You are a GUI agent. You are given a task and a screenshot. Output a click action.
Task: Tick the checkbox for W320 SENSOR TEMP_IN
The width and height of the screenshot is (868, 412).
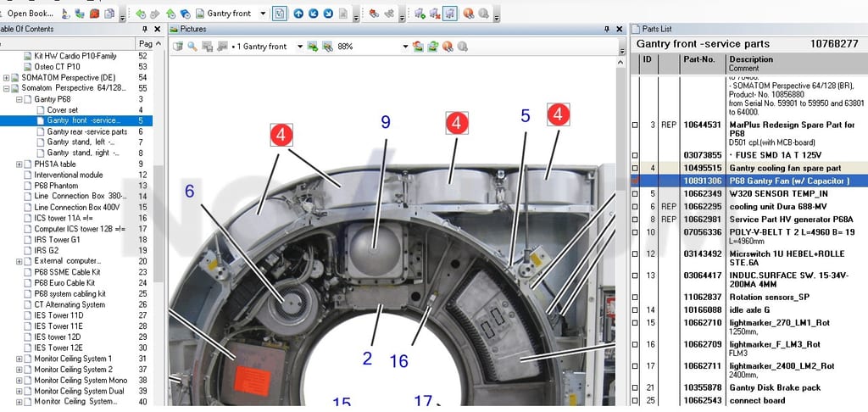635,194
